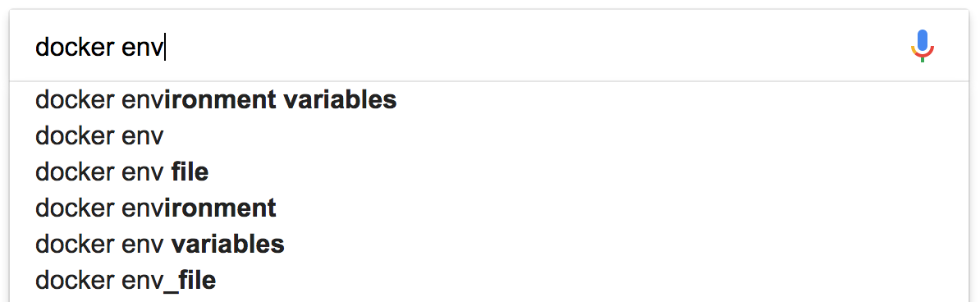Focus the typed query text 'docker env'

[99, 47]
